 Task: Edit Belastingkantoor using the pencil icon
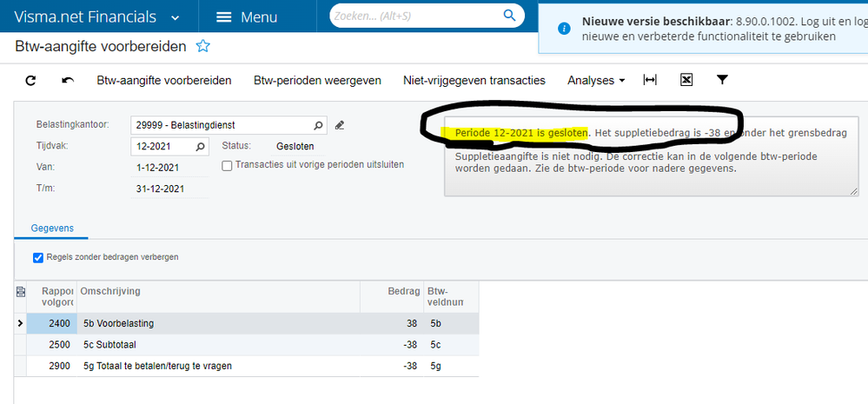(x=340, y=126)
